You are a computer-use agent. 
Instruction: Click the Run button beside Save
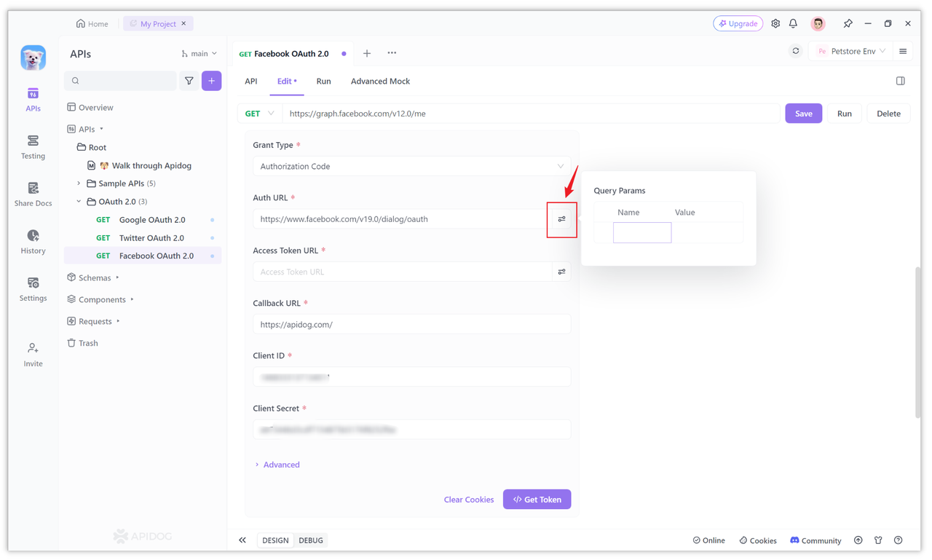(x=844, y=114)
